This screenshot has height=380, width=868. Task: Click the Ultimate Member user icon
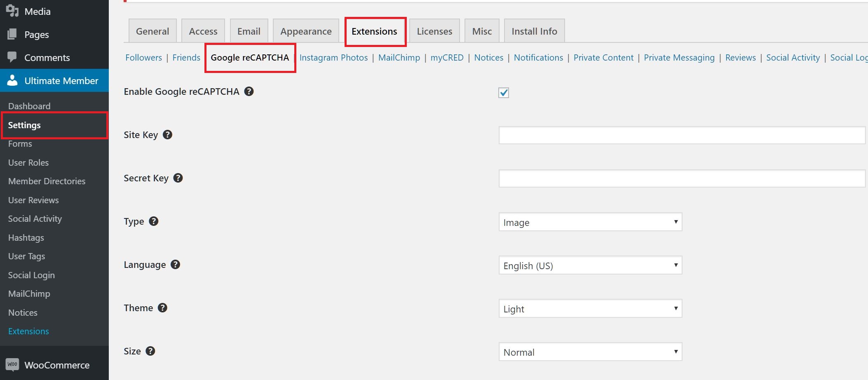point(12,80)
